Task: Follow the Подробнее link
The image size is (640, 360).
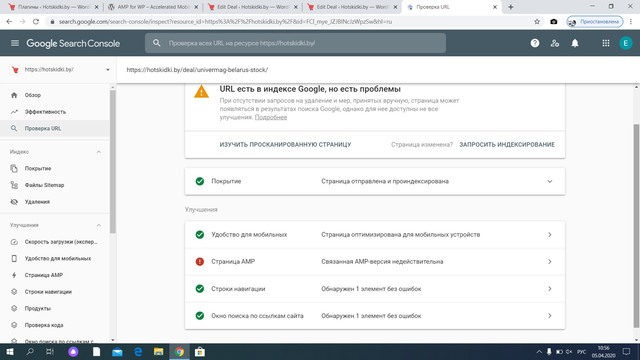Action: pyautogui.click(x=271, y=117)
